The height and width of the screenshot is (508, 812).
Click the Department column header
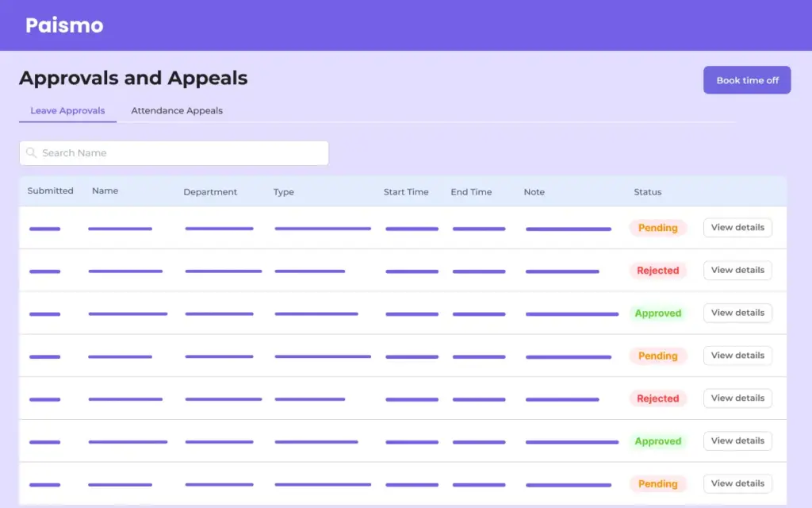point(210,191)
